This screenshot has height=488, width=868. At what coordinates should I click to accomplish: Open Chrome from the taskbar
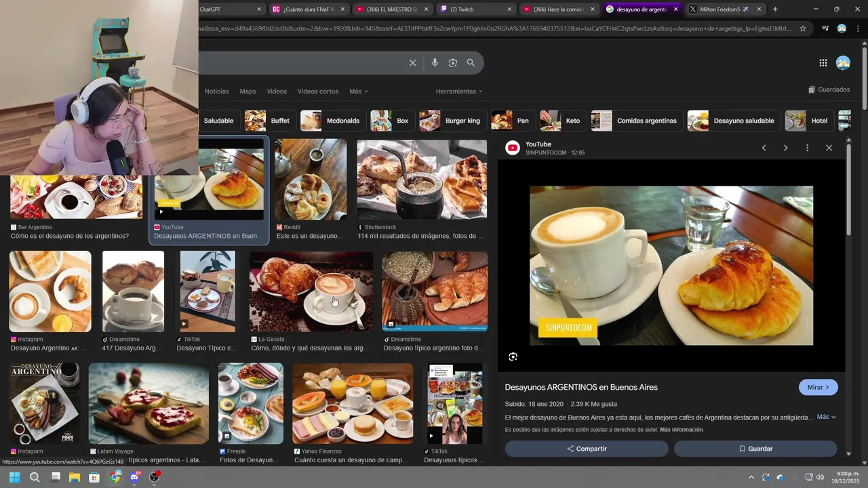click(x=115, y=477)
